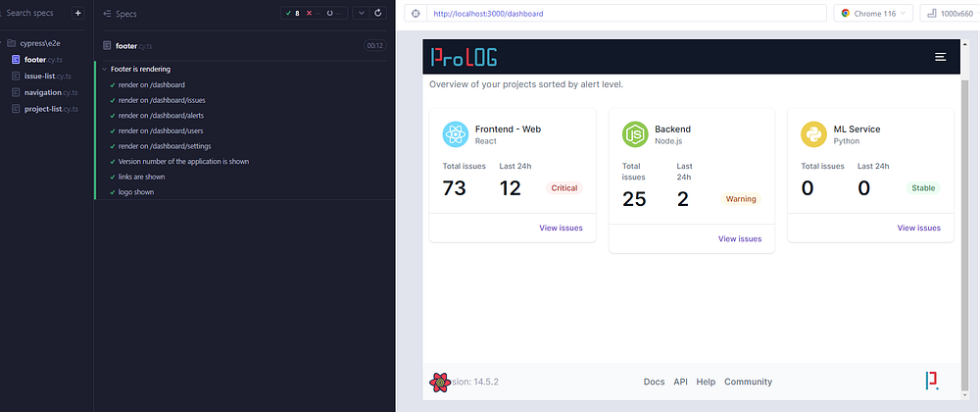980x412 pixels.
Task: Click the URL field showing localhost:3000/dashboard
Action: [x=626, y=13]
